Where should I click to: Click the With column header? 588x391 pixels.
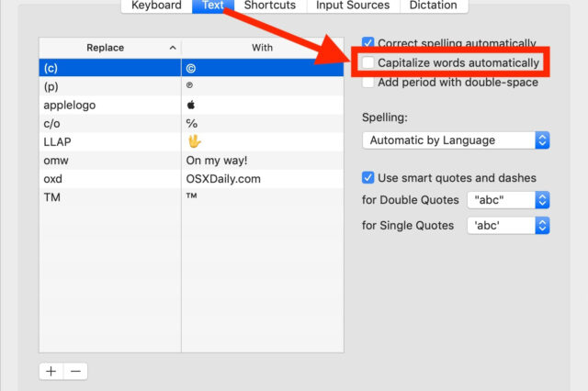pyautogui.click(x=262, y=48)
